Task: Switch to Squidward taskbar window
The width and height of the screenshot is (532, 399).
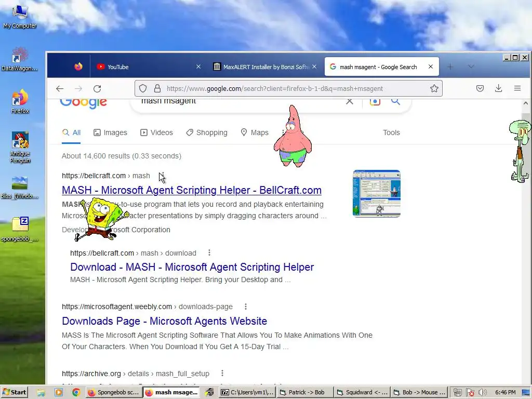Action: tap(362, 393)
